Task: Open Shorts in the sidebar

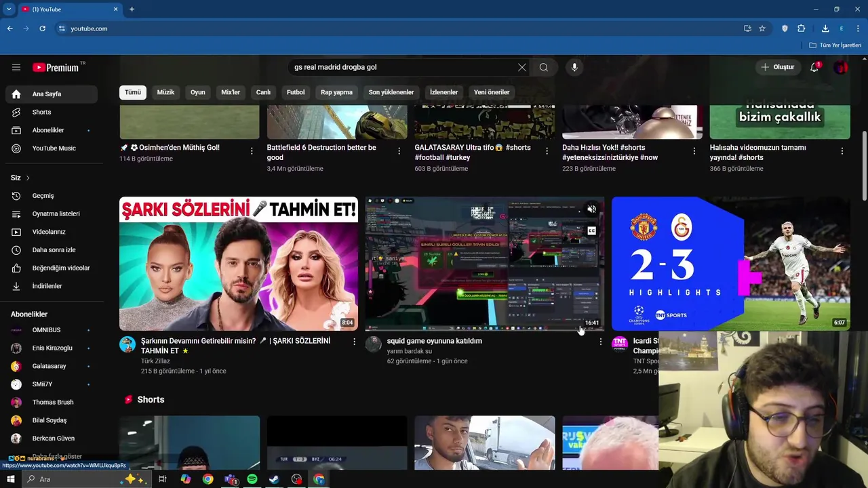Action: [x=52, y=112]
